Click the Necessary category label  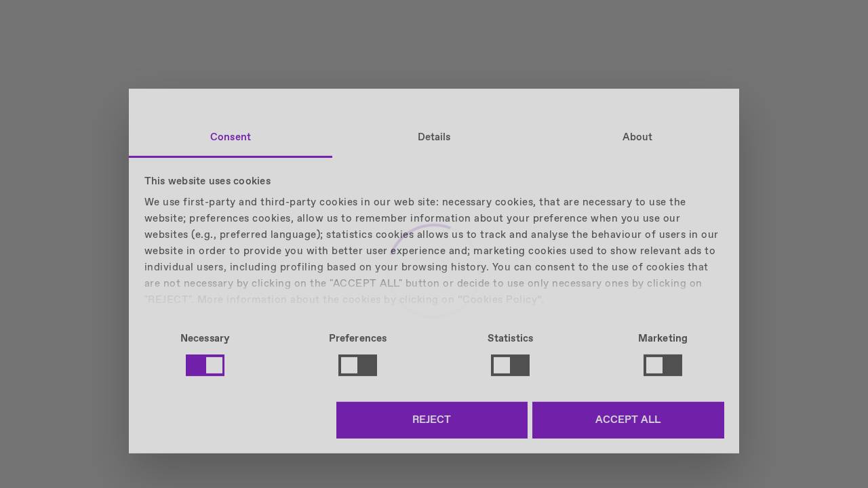pos(205,338)
